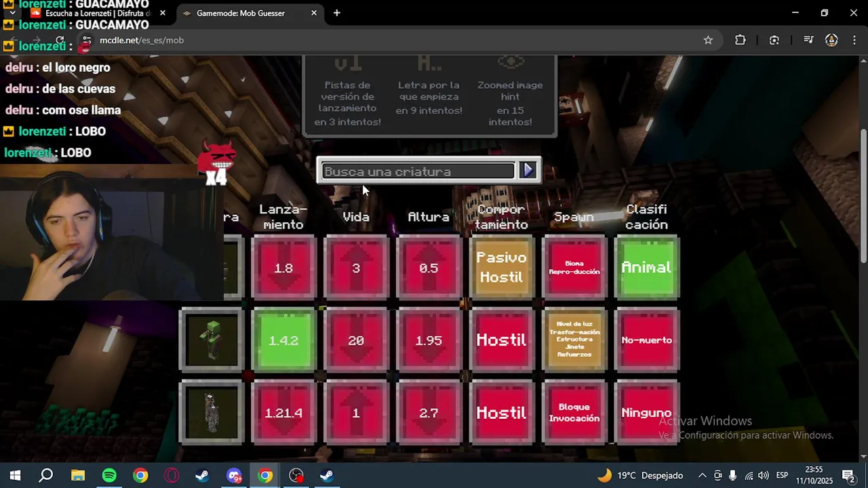Screen dimensions: 868x488
Task: Click the toolbar icon beside the extensions puzzle
Action: click(x=774, y=40)
